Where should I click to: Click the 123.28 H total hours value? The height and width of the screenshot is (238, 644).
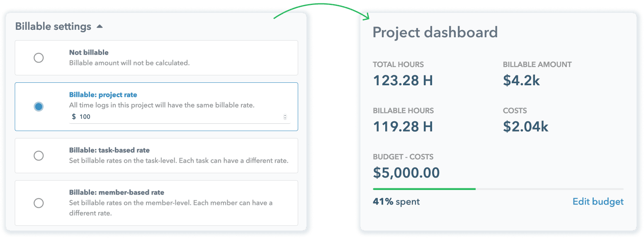(403, 80)
